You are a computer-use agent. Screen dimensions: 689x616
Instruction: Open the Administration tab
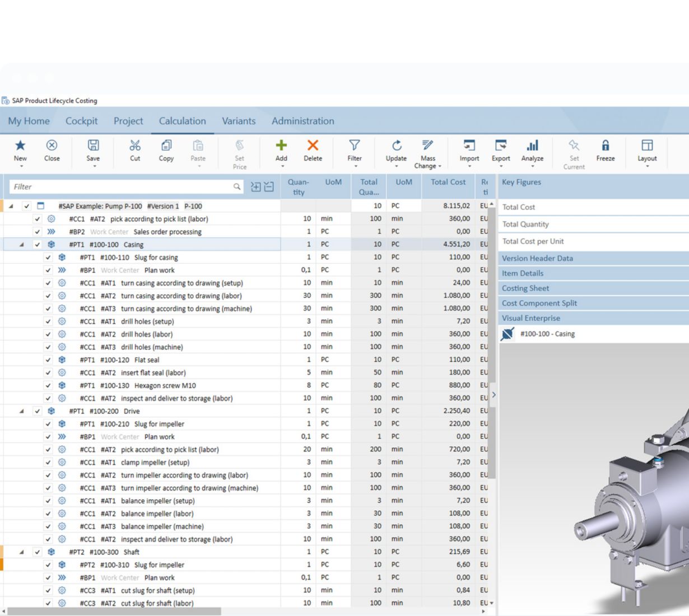pos(302,121)
